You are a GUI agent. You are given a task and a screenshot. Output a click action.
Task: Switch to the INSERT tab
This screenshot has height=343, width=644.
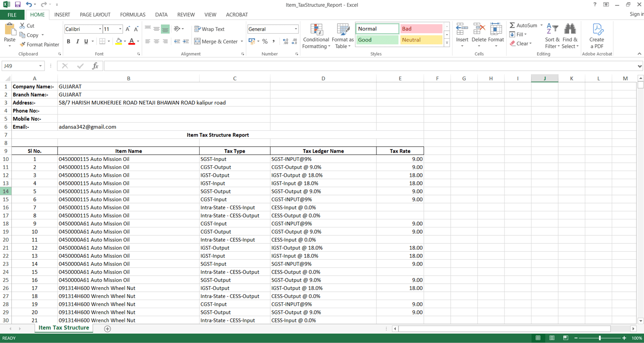(x=62, y=15)
